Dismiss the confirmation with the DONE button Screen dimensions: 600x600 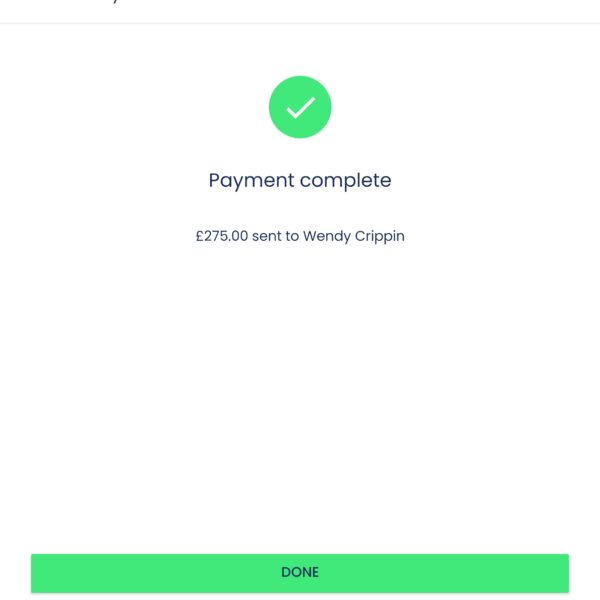coord(300,573)
